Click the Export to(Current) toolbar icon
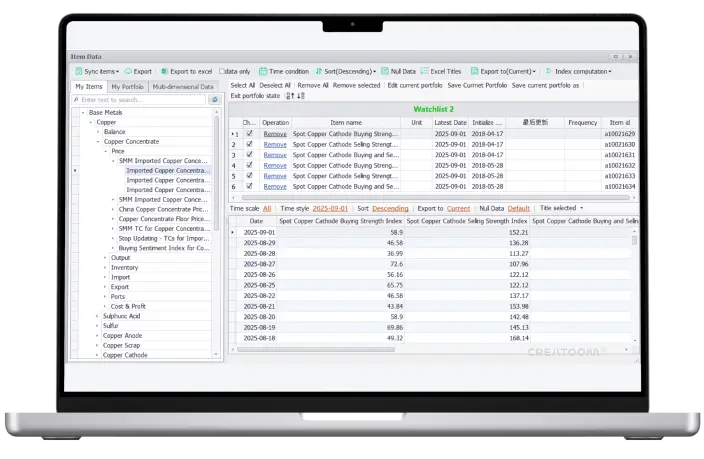The height and width of the screenshot is (459, 704). tap(476, 72)
